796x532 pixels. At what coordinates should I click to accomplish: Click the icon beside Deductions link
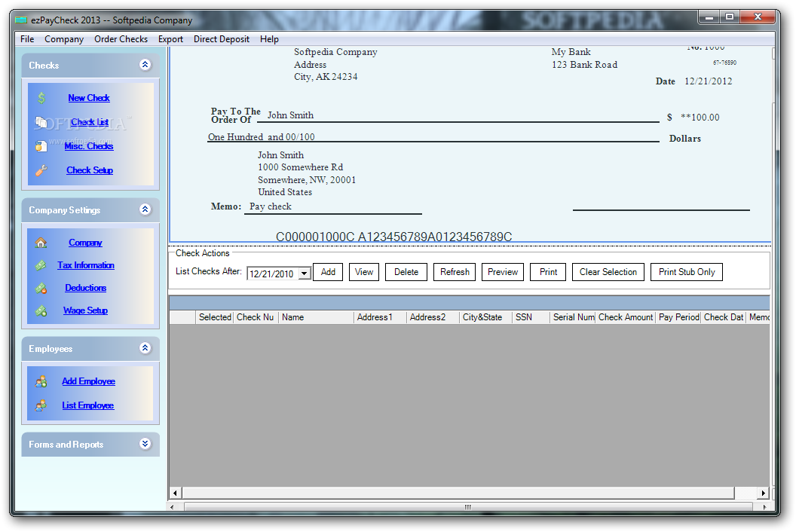click(41, 288)
